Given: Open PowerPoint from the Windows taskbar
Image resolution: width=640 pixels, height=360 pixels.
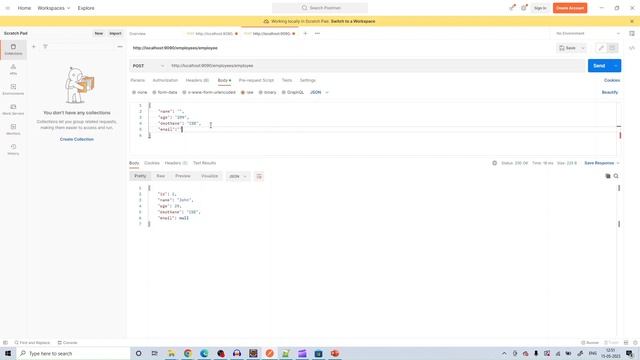Looking at the screenshot, I should 335,353.
